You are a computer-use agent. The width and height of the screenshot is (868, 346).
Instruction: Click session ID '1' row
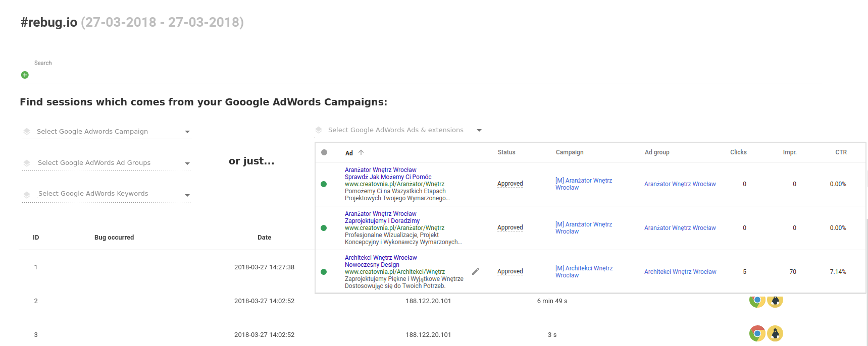(36, 267)
